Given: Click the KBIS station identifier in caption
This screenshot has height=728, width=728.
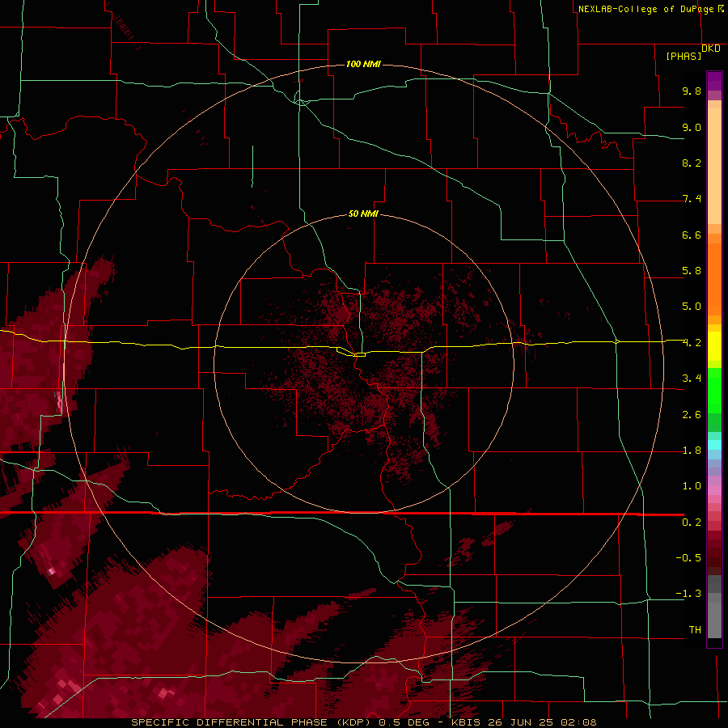Looking at the screenshot, I should (466, 722).
